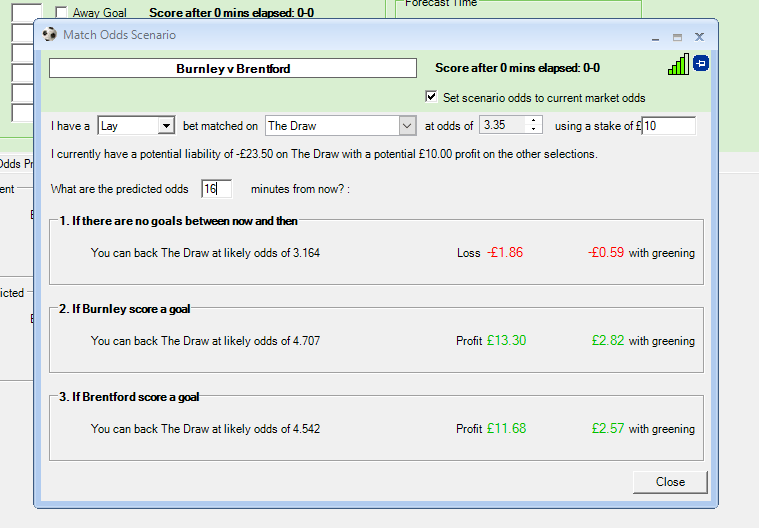Screen dimensions: 759x528
Task: Maximize the Match Odds Scenario window
Action: click(x=677, y=36)
